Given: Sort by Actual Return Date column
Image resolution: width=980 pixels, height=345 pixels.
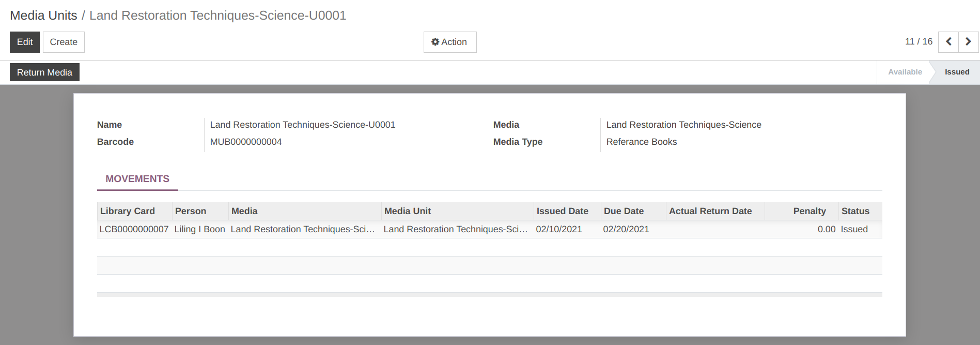Looking at the screenshot, I should pyautogui.click(x=715, y=211).
